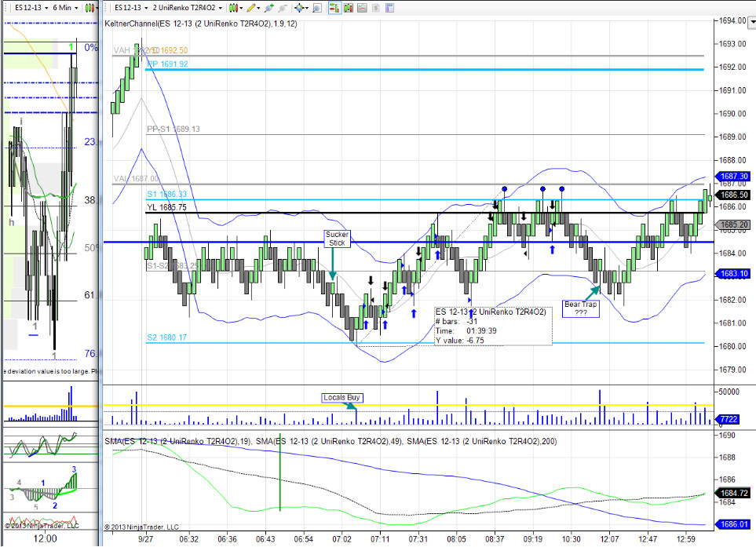Click the ruler measurement box showing # bars -31
This screenshot has height=547, width=756.
pyautogui.click(x=493, y=326)
